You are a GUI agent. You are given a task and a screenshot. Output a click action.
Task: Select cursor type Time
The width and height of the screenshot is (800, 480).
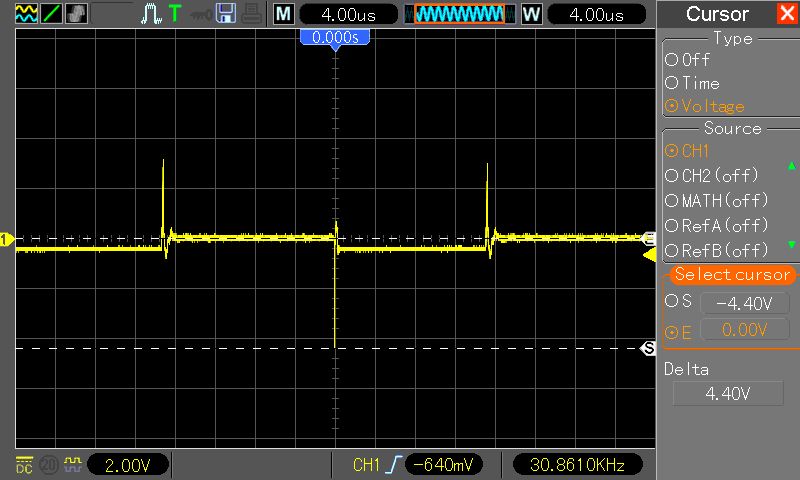[x=692, y=83]
